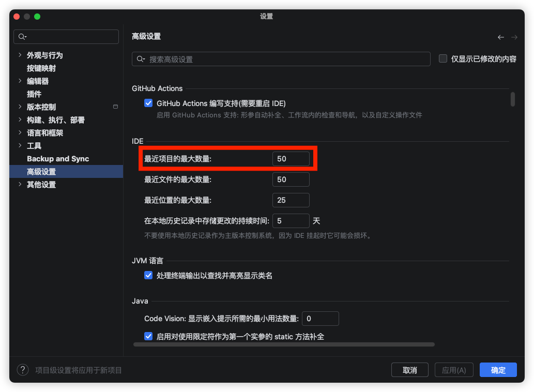Toggle static 方法补全 checkbox
The height and width of the screenshot is (392, 534).
[x=148, y=336]
